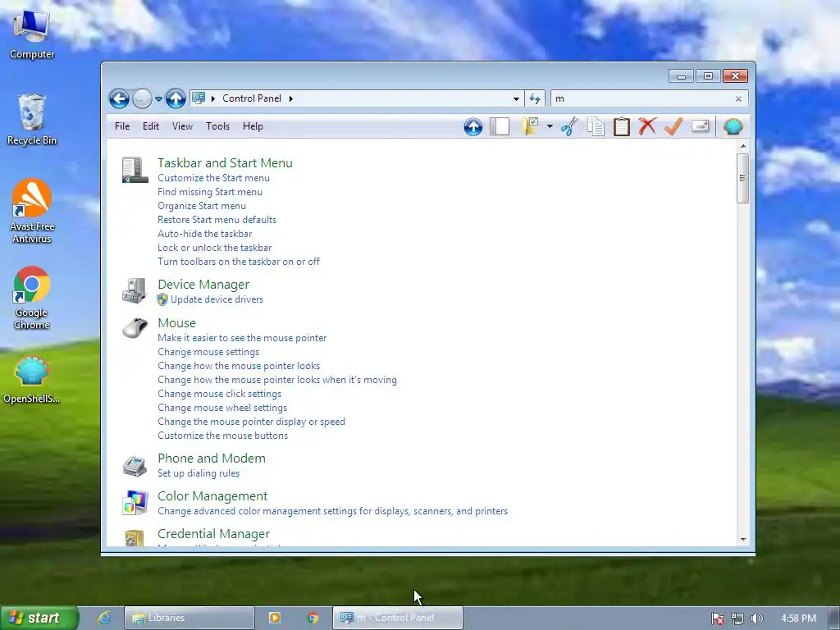Switch to the Libraries taskbar window
840x630 pixels.
189,618
